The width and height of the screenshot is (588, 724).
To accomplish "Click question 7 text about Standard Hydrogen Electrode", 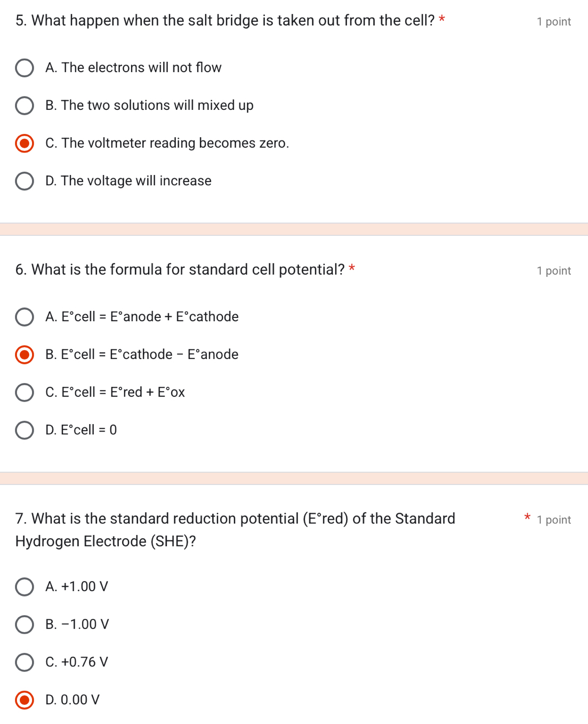I will pyautogui.click(x=235, y=519).
